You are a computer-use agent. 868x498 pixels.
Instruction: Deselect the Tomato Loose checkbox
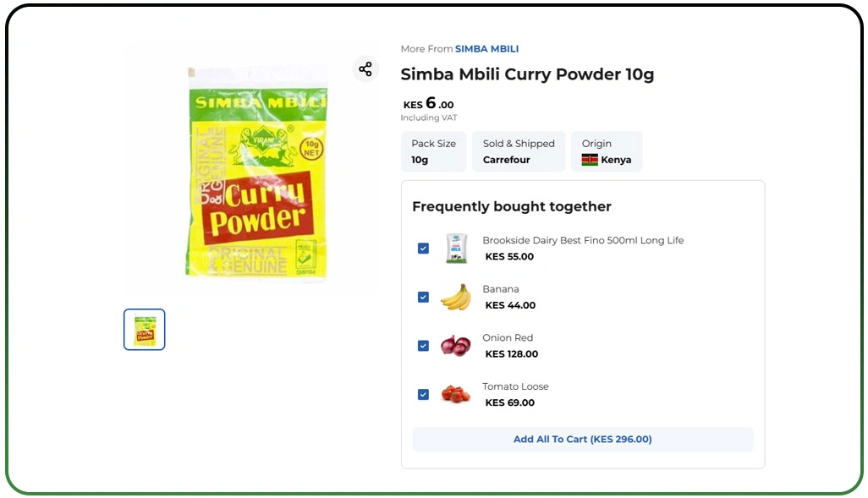point(423,394)
